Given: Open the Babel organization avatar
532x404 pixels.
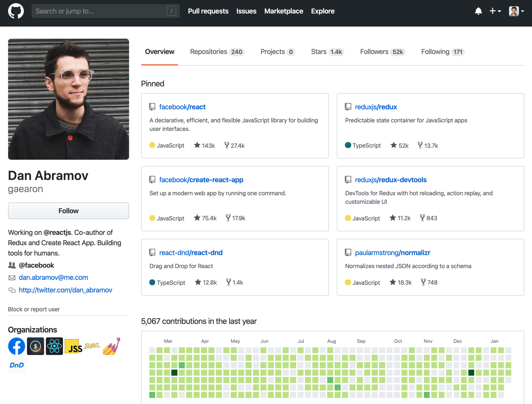Looking at the screenshot, I should [92, 346].
